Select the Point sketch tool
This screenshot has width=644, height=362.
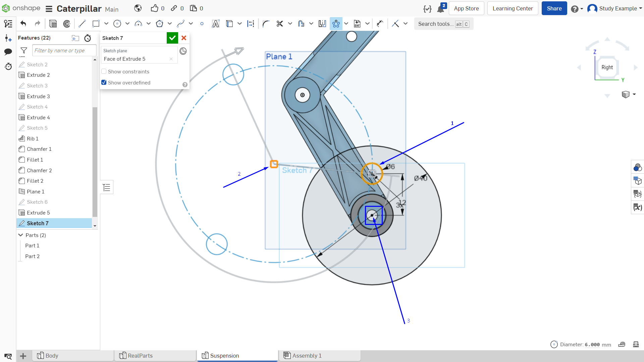click(x=202, y=24)
